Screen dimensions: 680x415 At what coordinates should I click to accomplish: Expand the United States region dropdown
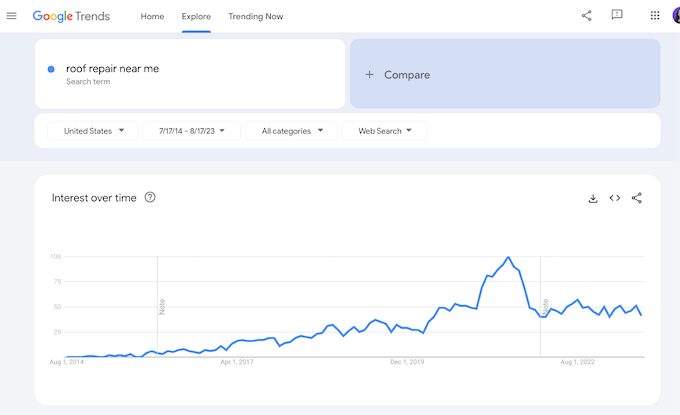click(x=93, y=131)
